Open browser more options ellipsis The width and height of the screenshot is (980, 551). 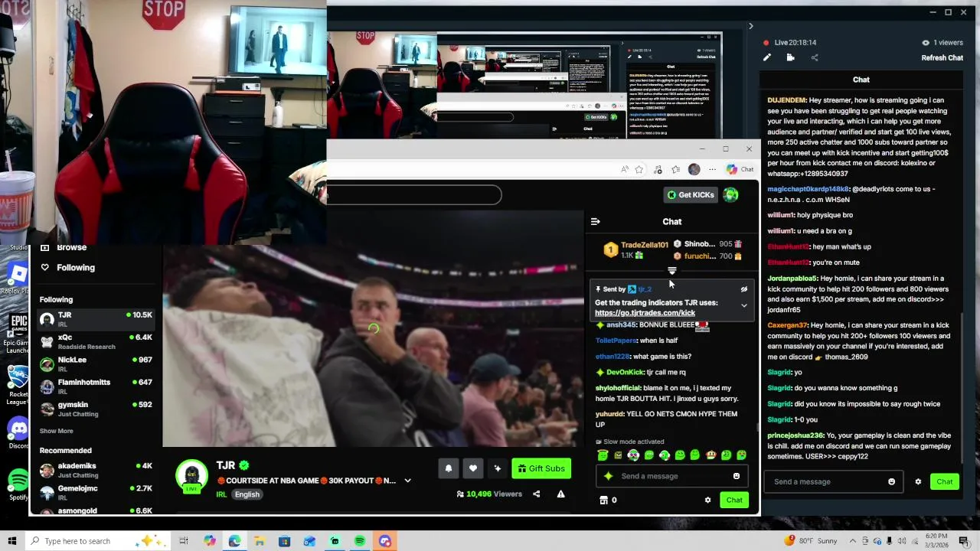click(712, 170)
